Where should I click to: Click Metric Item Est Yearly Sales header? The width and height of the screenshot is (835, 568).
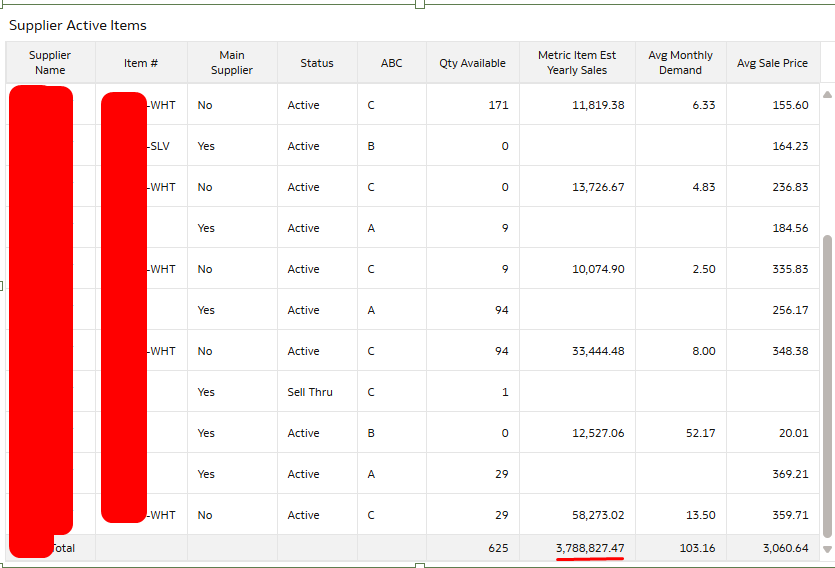pos(577,63)
